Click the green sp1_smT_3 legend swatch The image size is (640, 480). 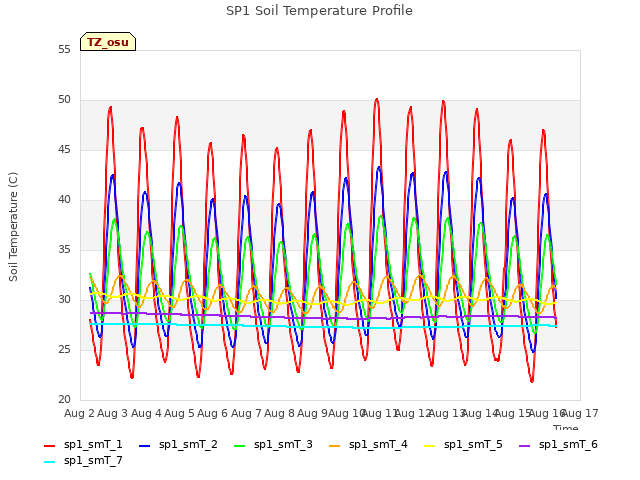pos(240,446)
